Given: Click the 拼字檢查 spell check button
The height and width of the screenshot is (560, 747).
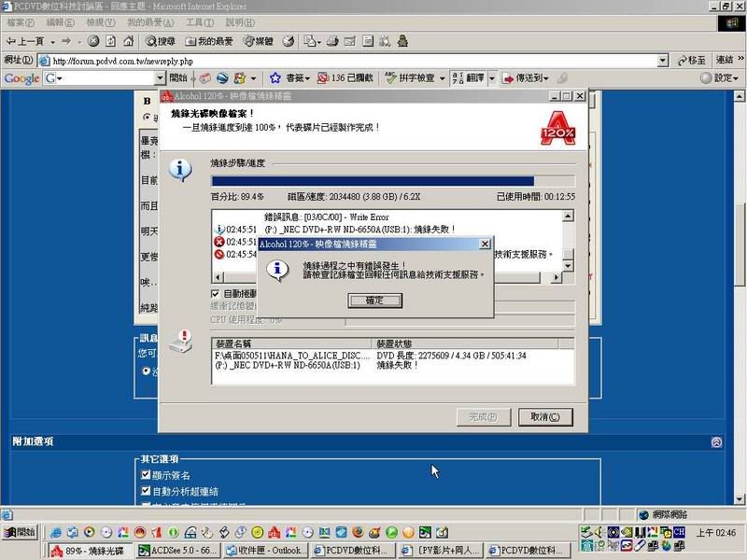Looking at the screenshot, I should pyautogui.click(x=410, y=78).
